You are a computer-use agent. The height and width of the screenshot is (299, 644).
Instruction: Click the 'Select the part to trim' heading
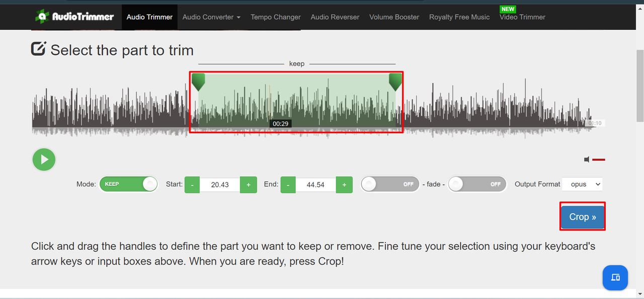coord(122,50)
